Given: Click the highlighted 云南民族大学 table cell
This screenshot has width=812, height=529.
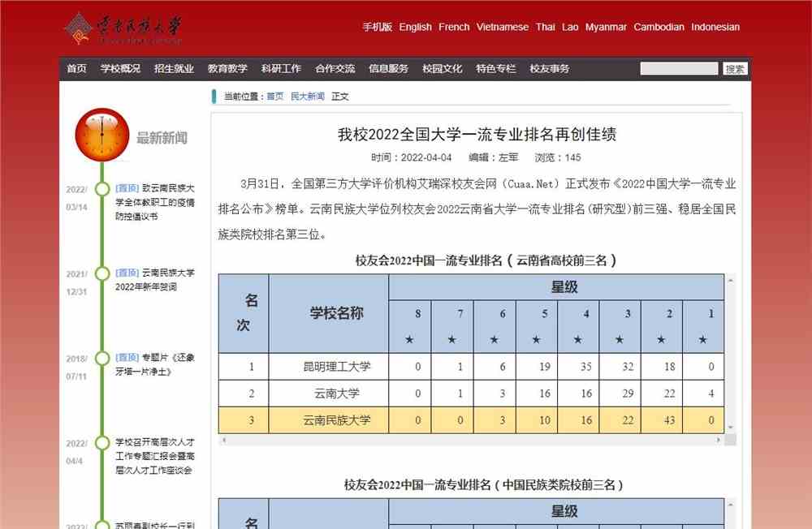Looking at the screenshot, I should (328, 420).
